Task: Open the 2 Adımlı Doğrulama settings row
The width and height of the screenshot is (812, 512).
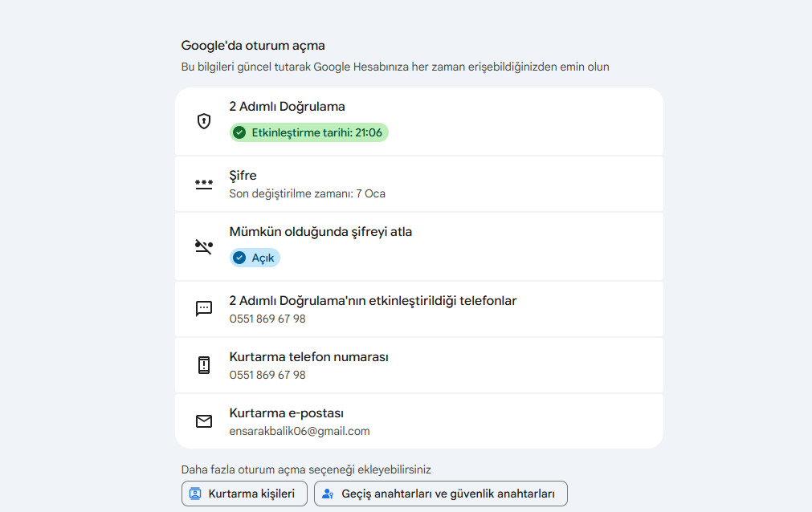Action: (x=419, y=121)
